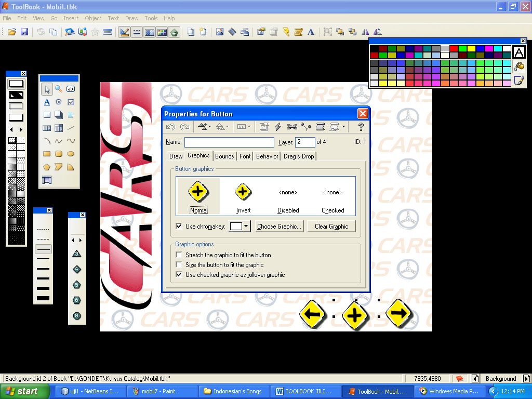Image resolution: width=532 pixels, height=399 pixels.
Task: Select the thickest line in line width palette
Action: point(43,298)
